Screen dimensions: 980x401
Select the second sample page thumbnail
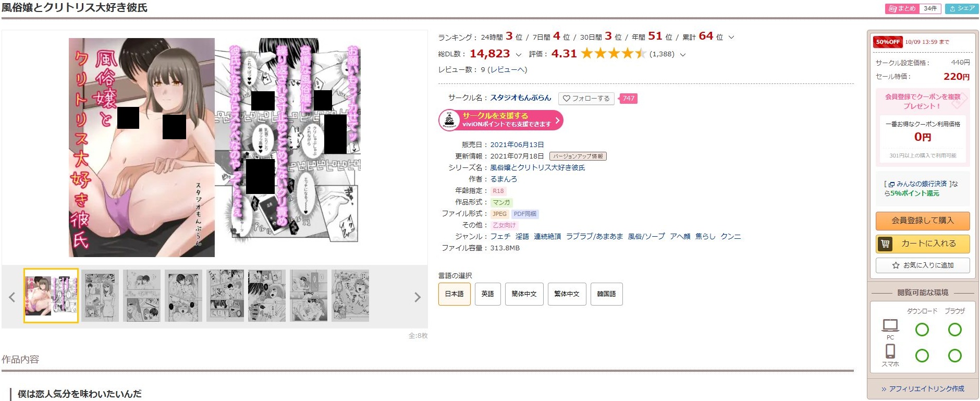point(100,296)
